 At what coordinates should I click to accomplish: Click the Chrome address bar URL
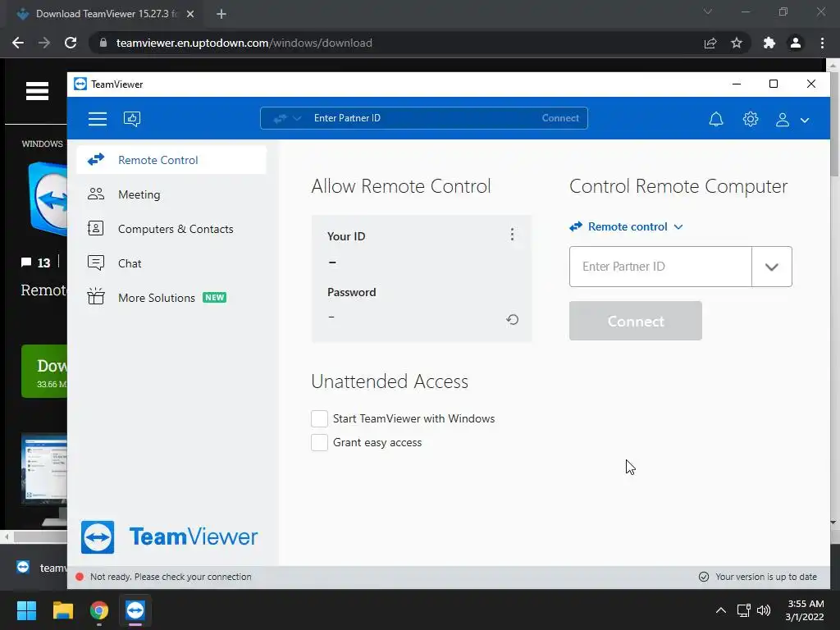point(244,43)
